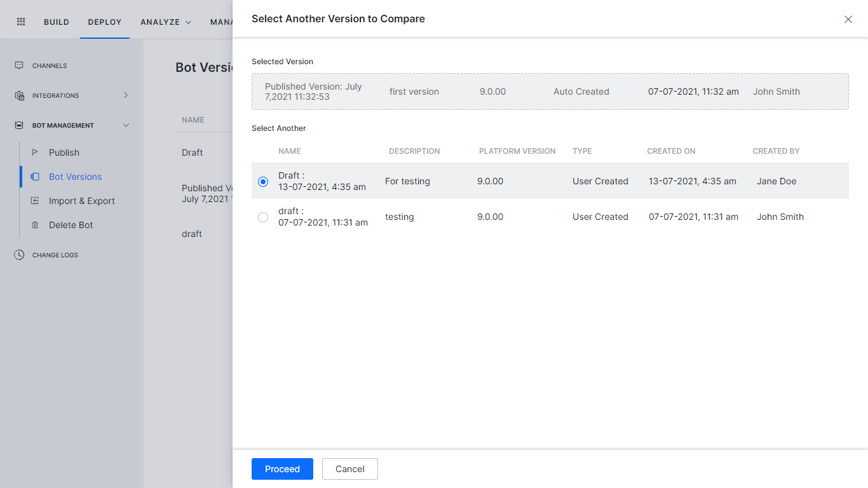Click the Proceed button
The image size is (868, 488).
tap(282, 469)
